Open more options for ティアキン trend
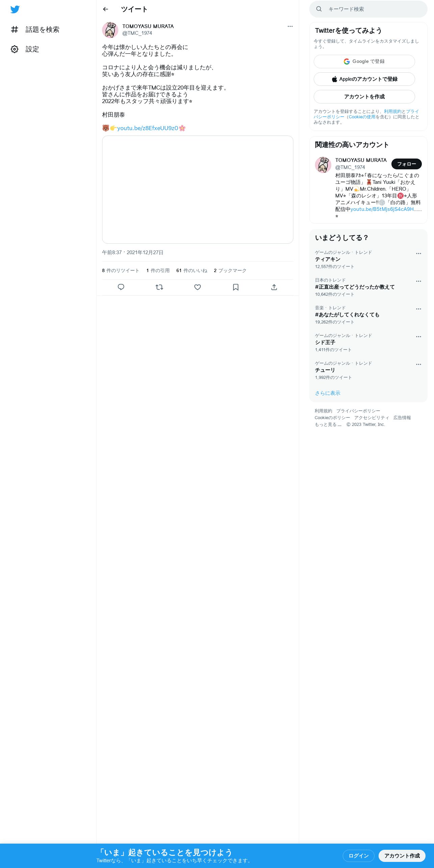 click(418, 254)
